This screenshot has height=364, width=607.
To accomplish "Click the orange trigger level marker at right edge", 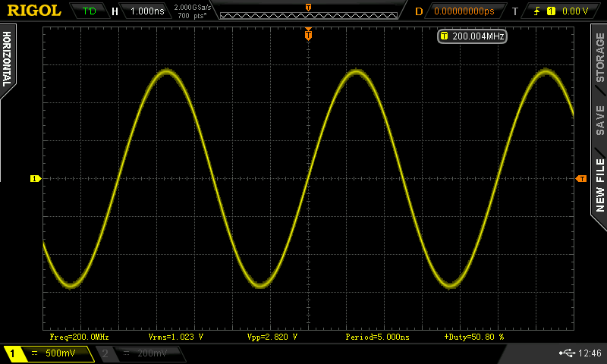I will (x=581, y=178).
